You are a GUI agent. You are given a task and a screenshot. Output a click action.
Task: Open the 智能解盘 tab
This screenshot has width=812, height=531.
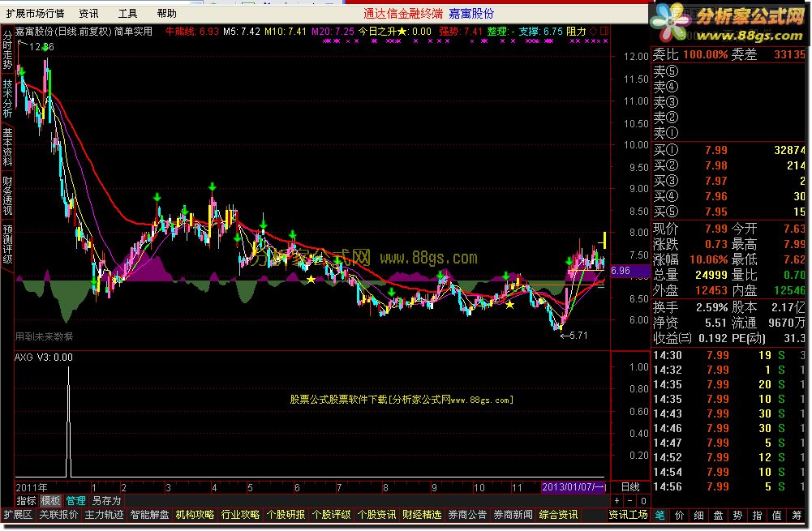click(149, 515)
